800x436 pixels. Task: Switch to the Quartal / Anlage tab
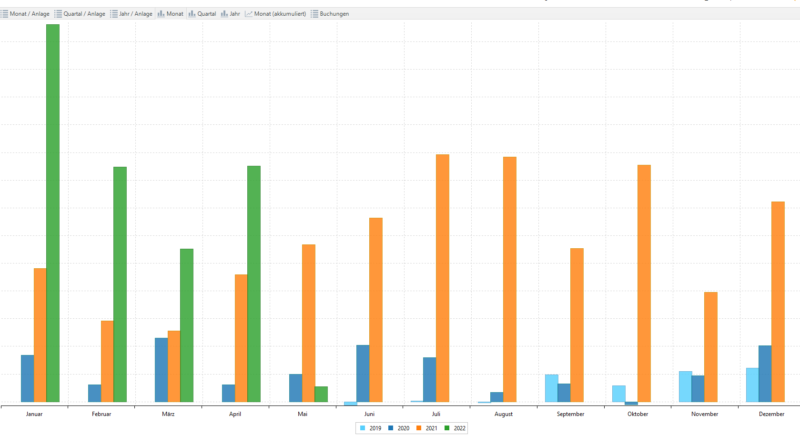tap(81, 14)
